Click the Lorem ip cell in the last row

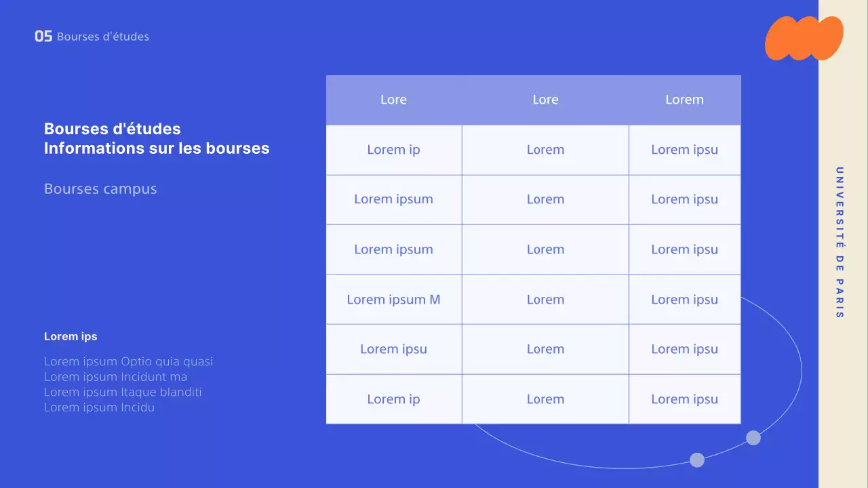(x=393, y=399)
